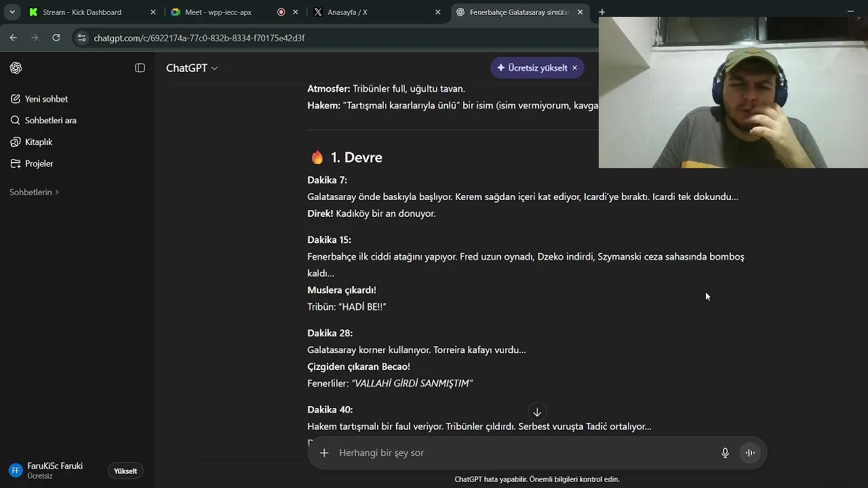This screenshot has height=488, width=868.
Task: Open the browser tab search dropdown arrow
Action: click(x=12, y=12)
